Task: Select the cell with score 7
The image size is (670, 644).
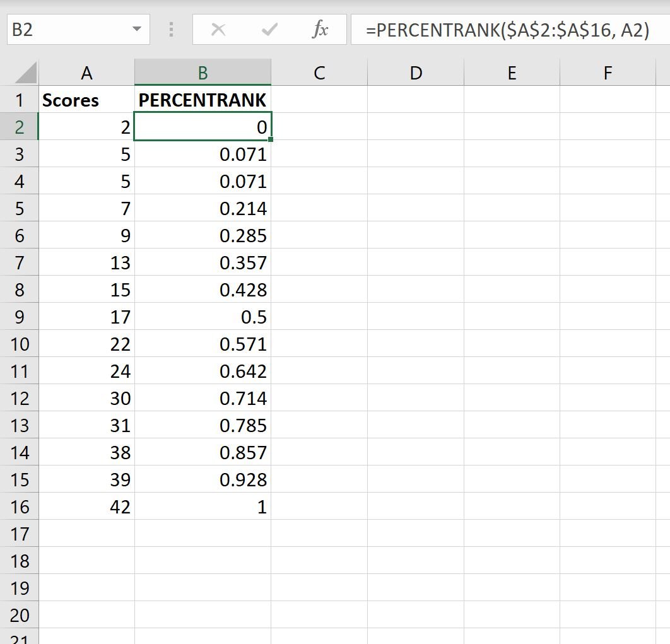Action: pos(86,208)
